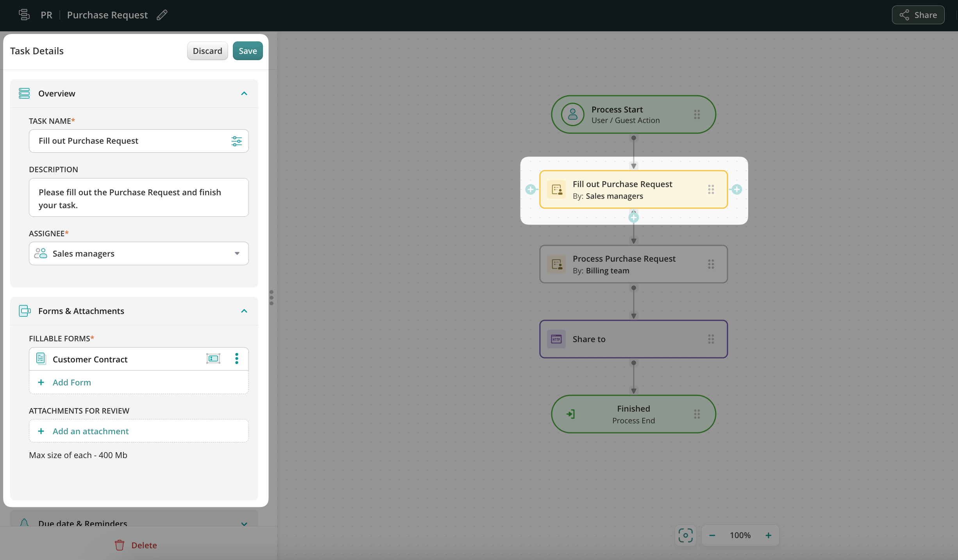Click the plus connector below Fill out Purchase Request
The image size is (958, 560).
tap(633, 218)
